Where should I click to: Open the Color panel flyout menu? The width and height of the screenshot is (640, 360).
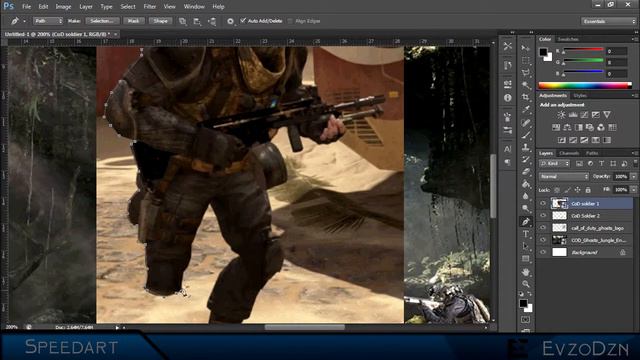pyautogui.click(x=634, y=39)
